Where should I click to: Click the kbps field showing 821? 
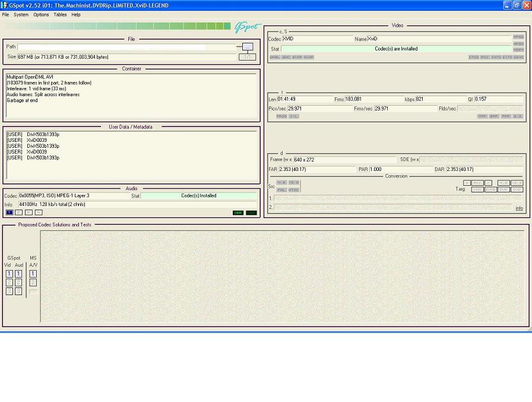click(441, 99)
